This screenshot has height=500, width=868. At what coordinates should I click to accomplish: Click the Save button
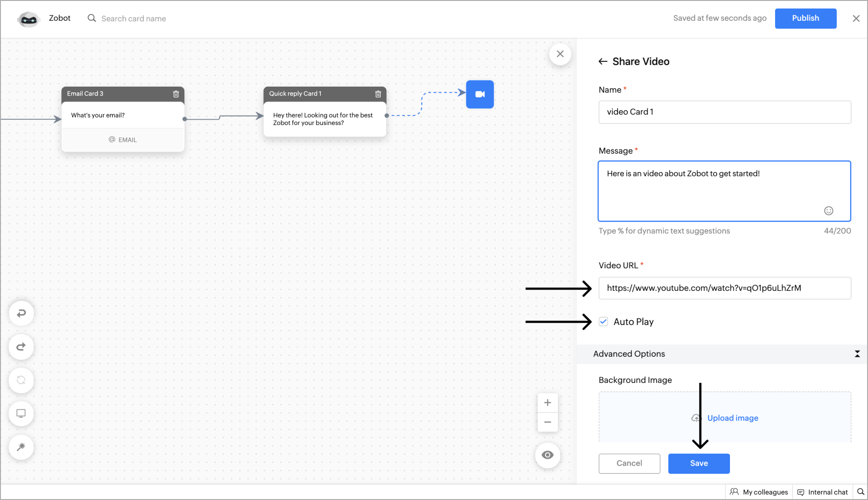click(x=699, y=463)
